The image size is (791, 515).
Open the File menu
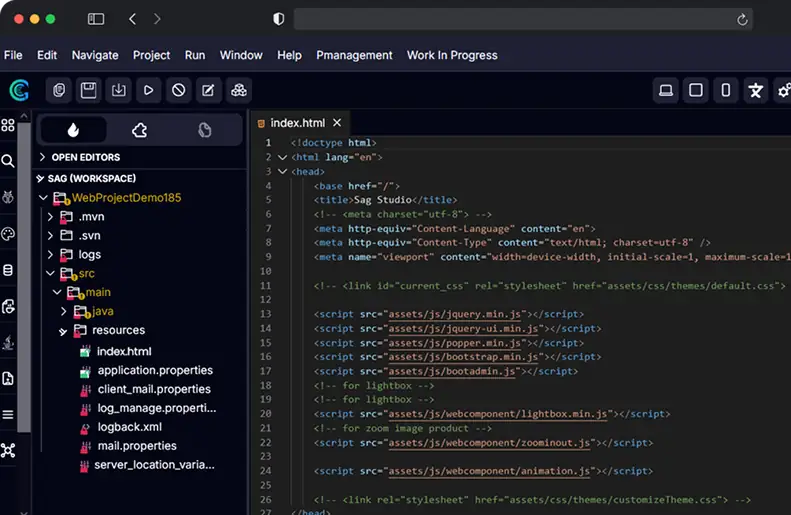coord(13,55)
